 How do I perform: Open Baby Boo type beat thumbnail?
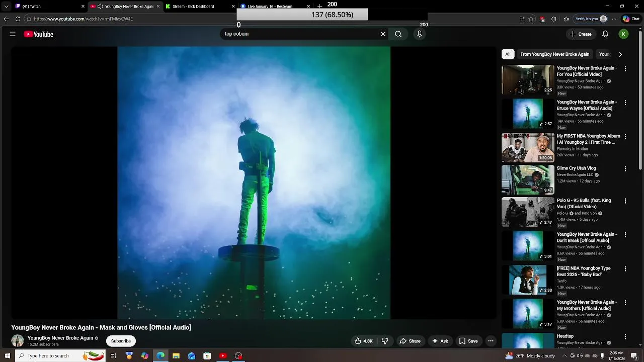point(528,280)
